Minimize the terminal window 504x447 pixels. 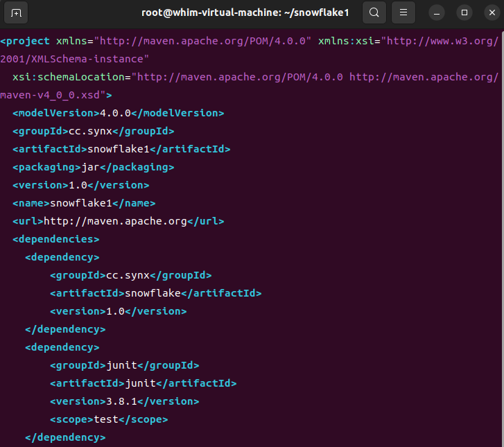pos(437,13)
